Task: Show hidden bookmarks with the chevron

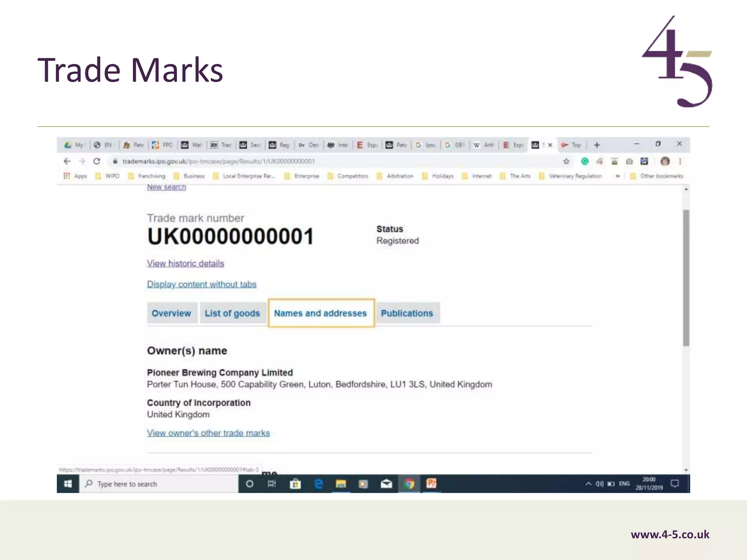Action: (x=618, y=176)
